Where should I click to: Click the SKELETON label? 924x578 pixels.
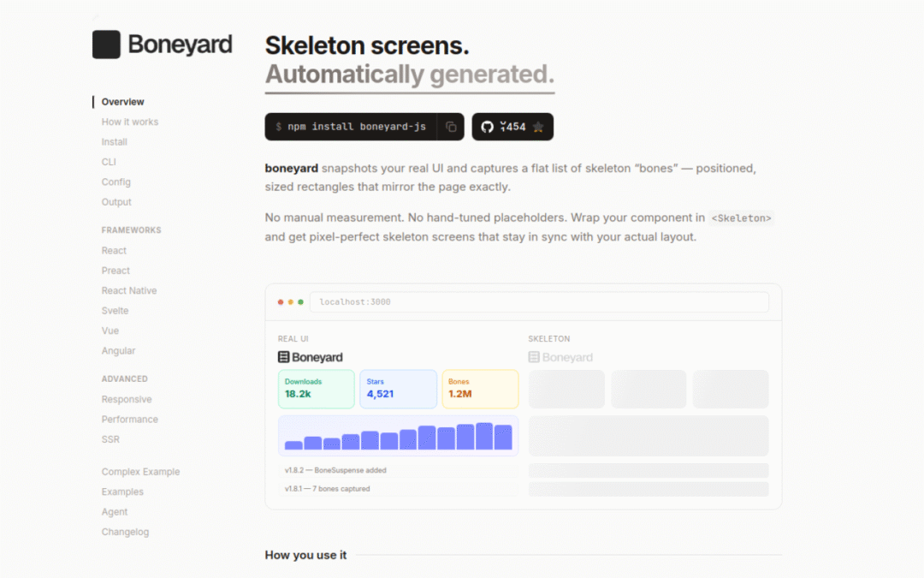click(549, 339)
